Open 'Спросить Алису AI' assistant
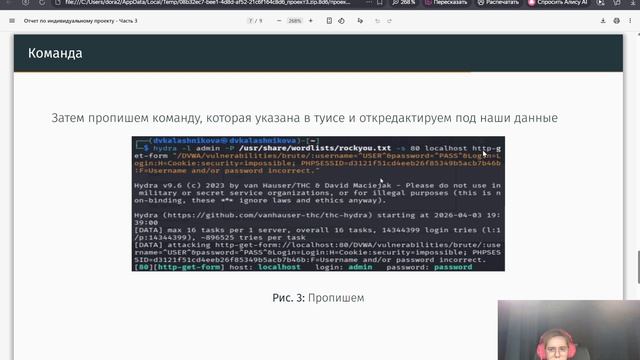This screenshot has height=360, width=640. (x=558, y=2)
